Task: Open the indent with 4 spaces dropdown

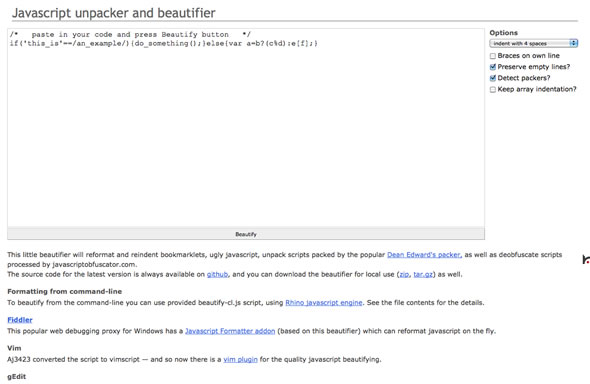Action: point(534,43)
